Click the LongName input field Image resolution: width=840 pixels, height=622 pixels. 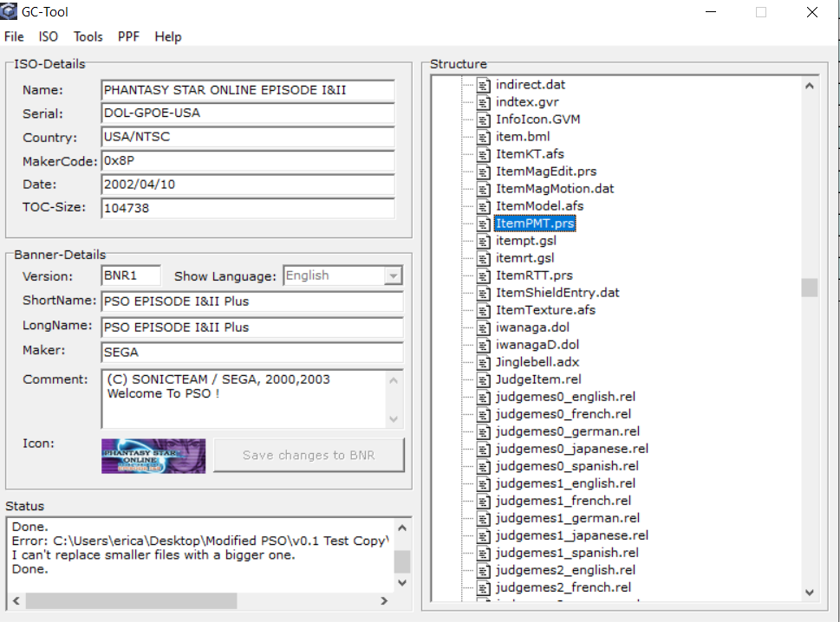[251, 327]
